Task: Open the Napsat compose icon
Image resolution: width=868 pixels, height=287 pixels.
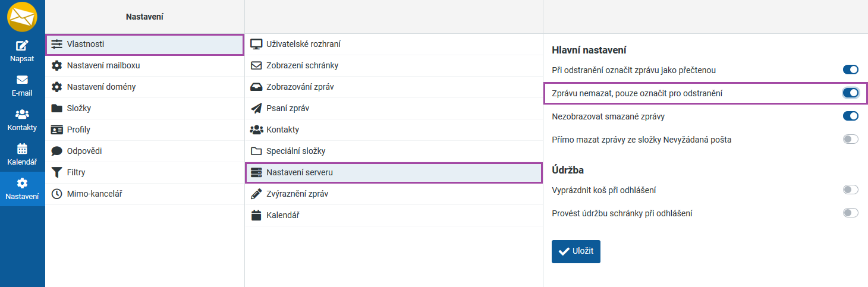Action: pos(22,45)
